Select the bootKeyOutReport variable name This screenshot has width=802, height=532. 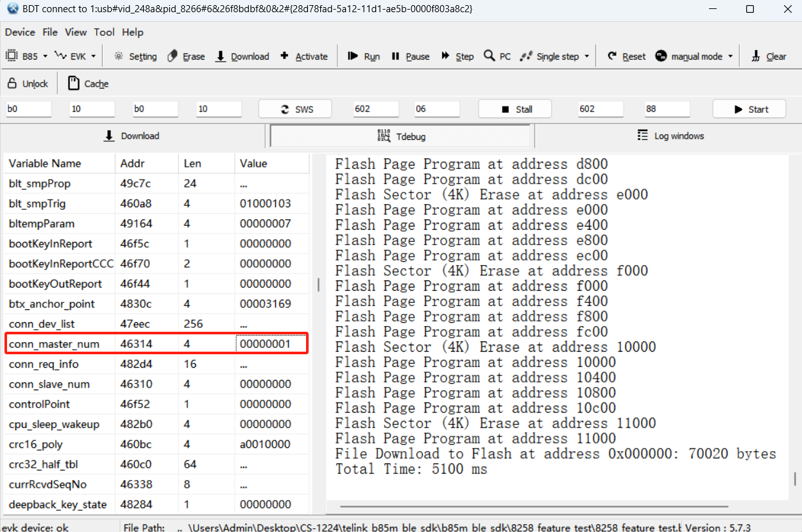tap(55, 284)
